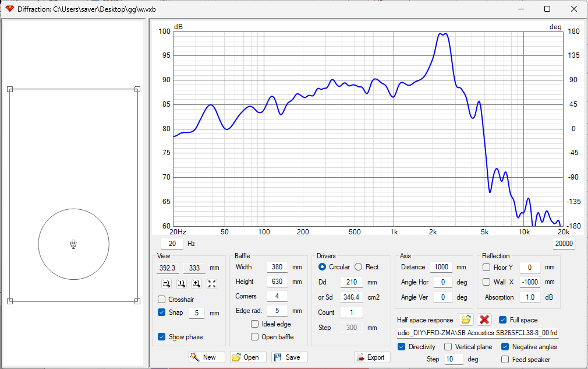Enable the Ideal edge checkbox

(254, 324)
